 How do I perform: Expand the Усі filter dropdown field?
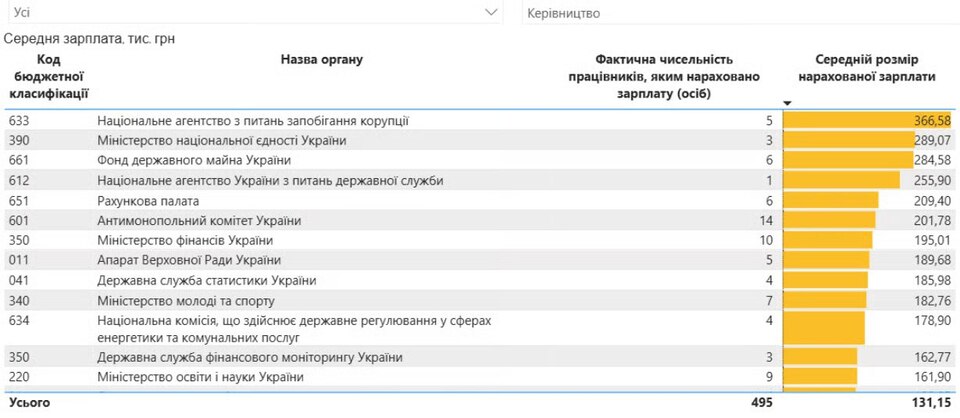coord(250,12)
